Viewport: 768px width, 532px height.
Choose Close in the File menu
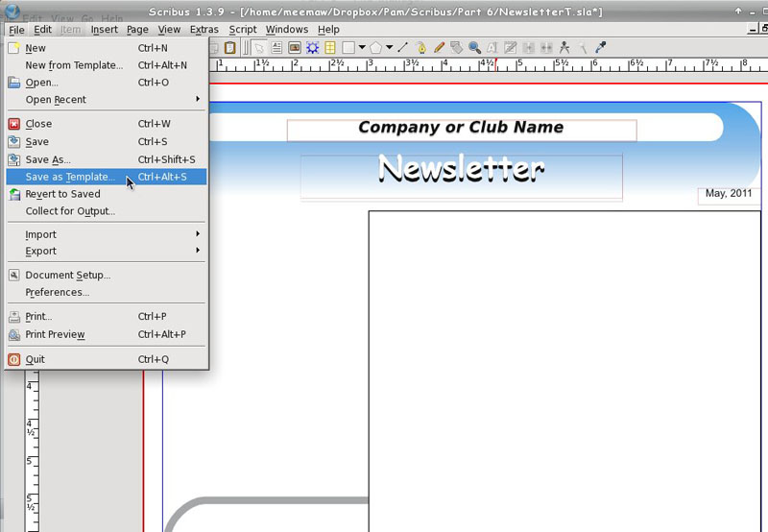pos(107,124)
